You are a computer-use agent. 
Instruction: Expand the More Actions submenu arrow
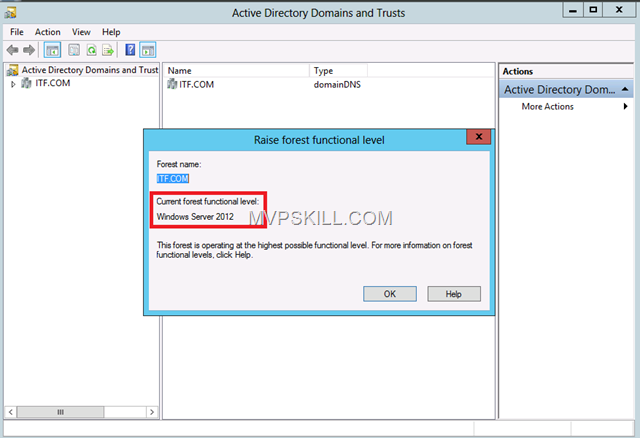[625, 107]
